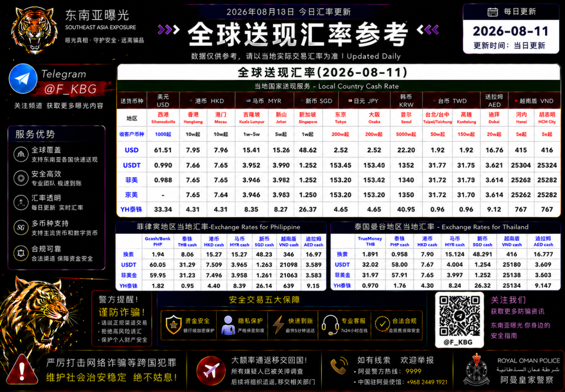Click the 48.62 Singapore USD rate cell
The height and width of the screenshot is (392, 565).
click(308, 150)
